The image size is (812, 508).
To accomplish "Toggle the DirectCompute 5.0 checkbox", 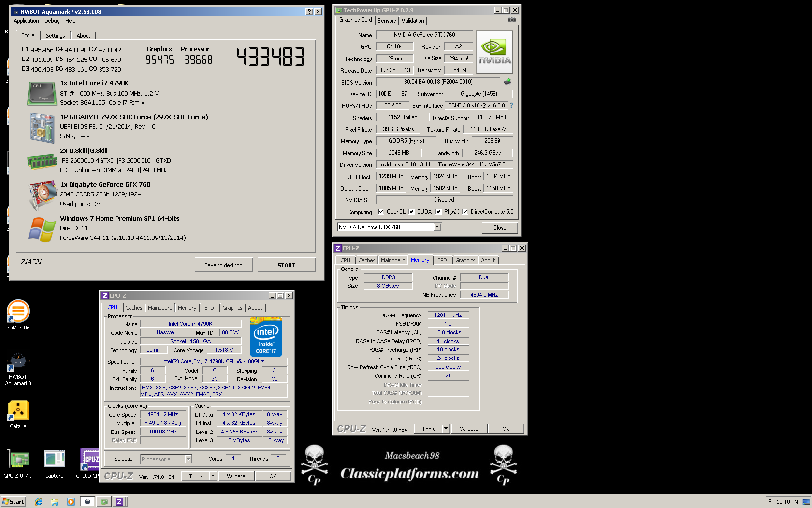I will coord(465,211).
